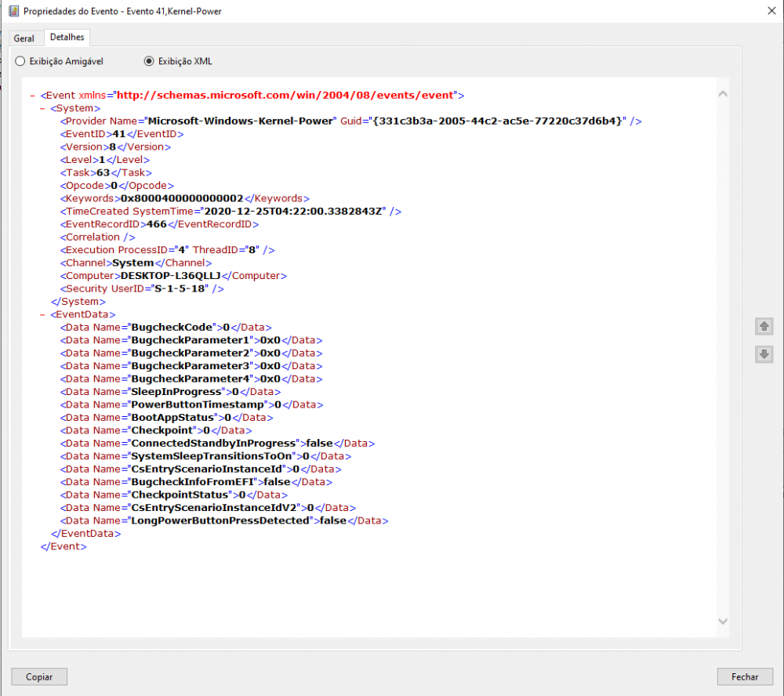Open the Detalhes tab
The image size is (784, 696).
[67, 37]
